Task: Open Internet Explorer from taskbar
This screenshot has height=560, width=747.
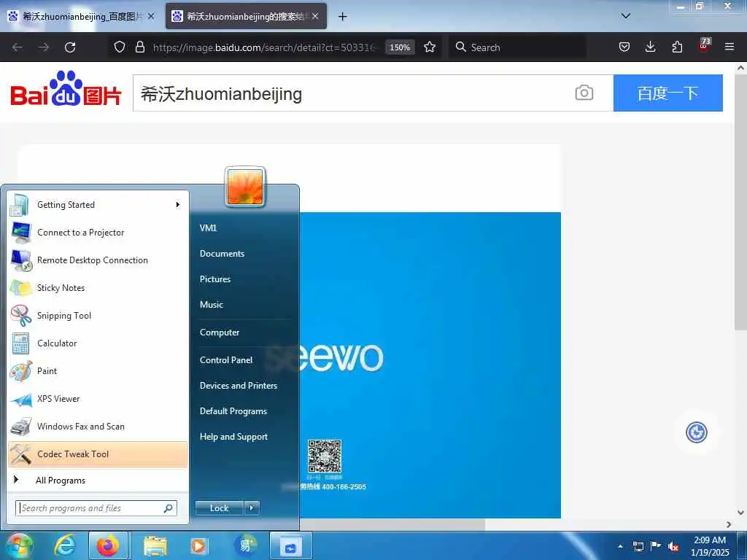Action: [64, 545]
